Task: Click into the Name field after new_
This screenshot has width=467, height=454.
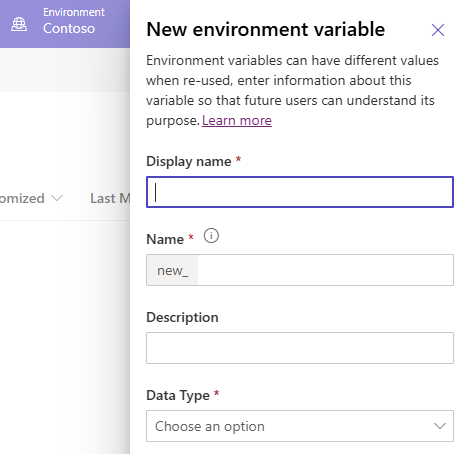Action: tap(325, 270)
